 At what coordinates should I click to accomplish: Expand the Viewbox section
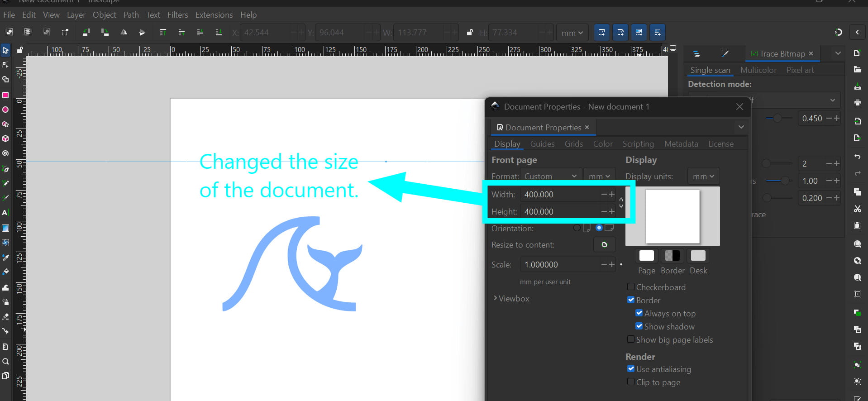(511, 299)
